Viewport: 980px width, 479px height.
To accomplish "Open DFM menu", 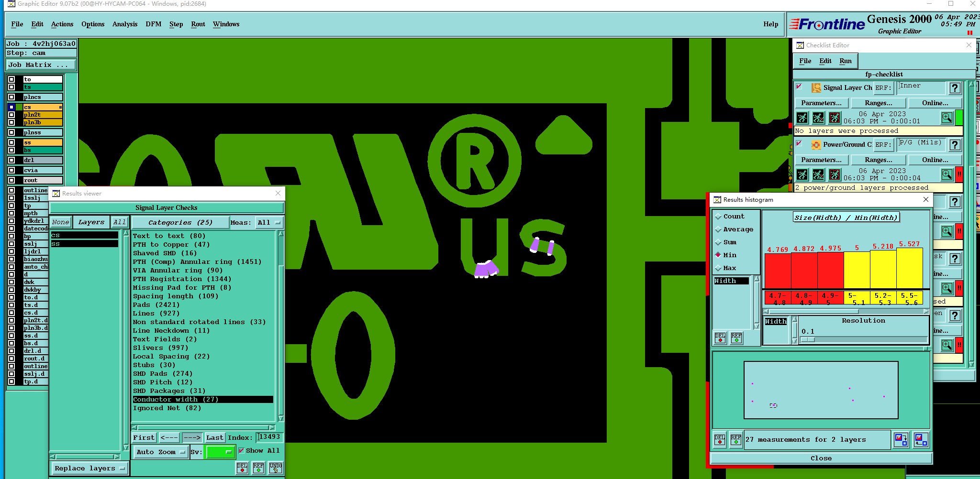I will [x=153, y=24].
